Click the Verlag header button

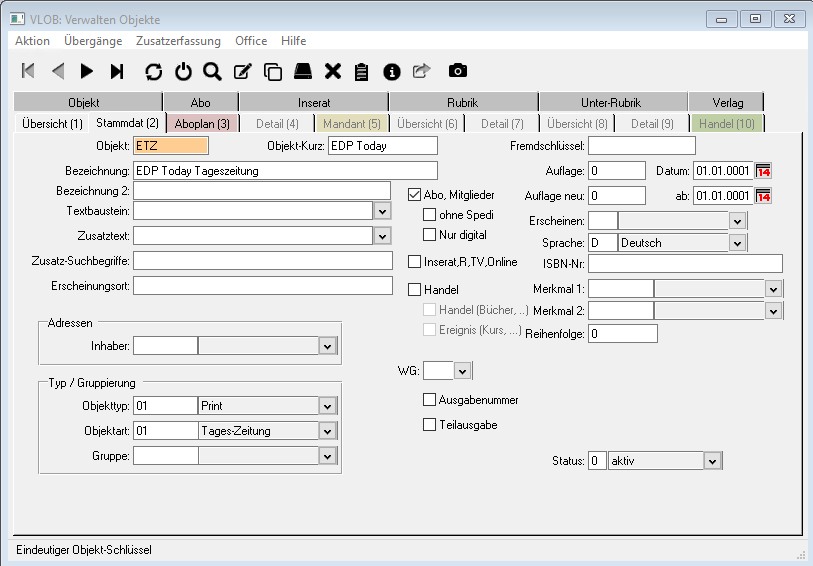pos(727,102)
